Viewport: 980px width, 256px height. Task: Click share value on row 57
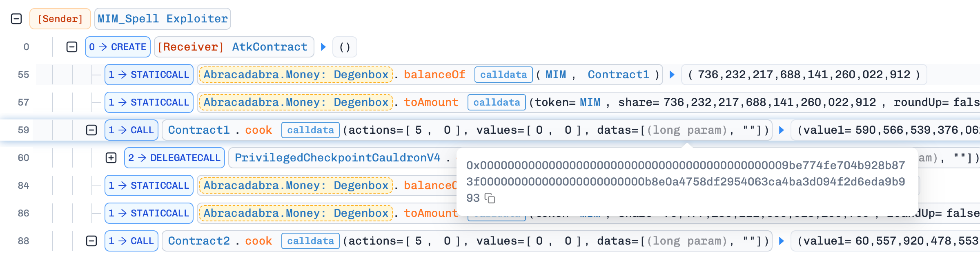click(770, 102)
